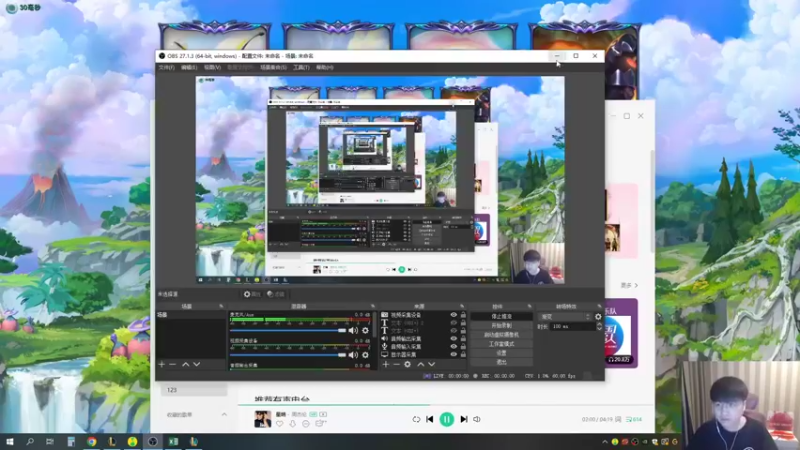Move the scene down with the scenes down arrow
Image resolution: width=800 pixels, height=450 pixels.
point(196,364)
